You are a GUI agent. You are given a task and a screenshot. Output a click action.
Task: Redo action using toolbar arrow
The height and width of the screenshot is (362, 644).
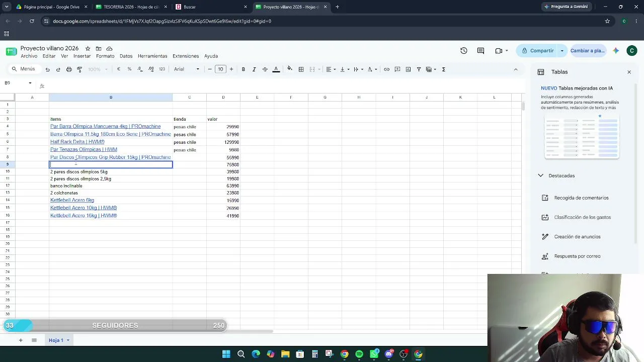58,69
